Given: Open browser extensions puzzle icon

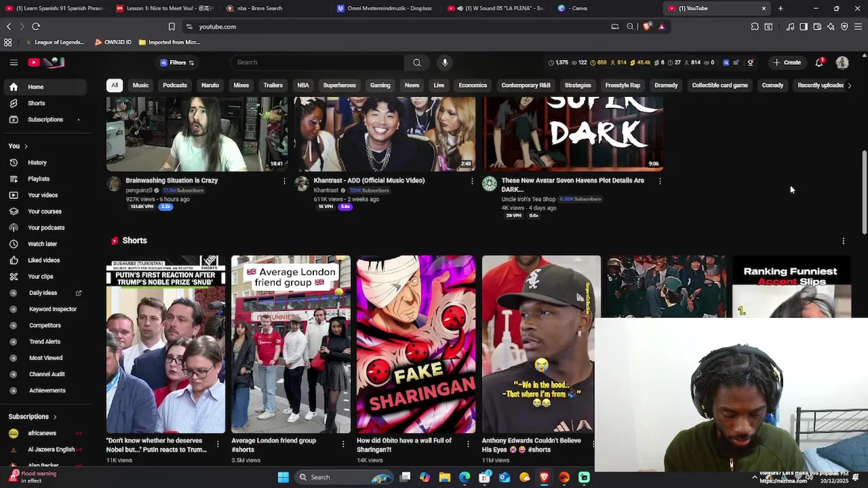Looking at the screenshot, I should point(755,26).
